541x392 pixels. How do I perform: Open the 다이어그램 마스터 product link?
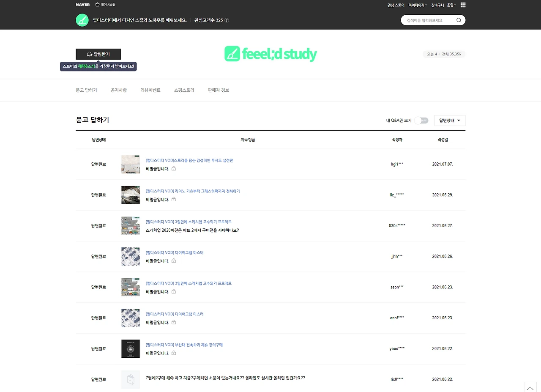click(175, 252)
